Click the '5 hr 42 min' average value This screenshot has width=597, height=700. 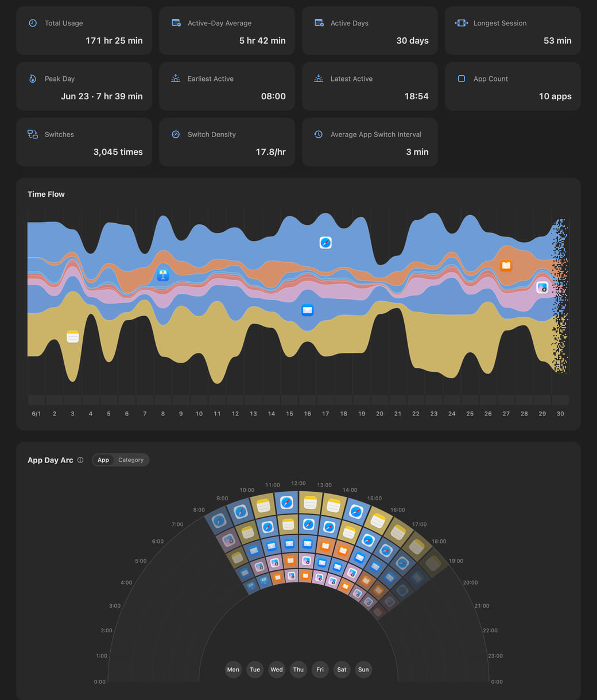tap(262, 41)
